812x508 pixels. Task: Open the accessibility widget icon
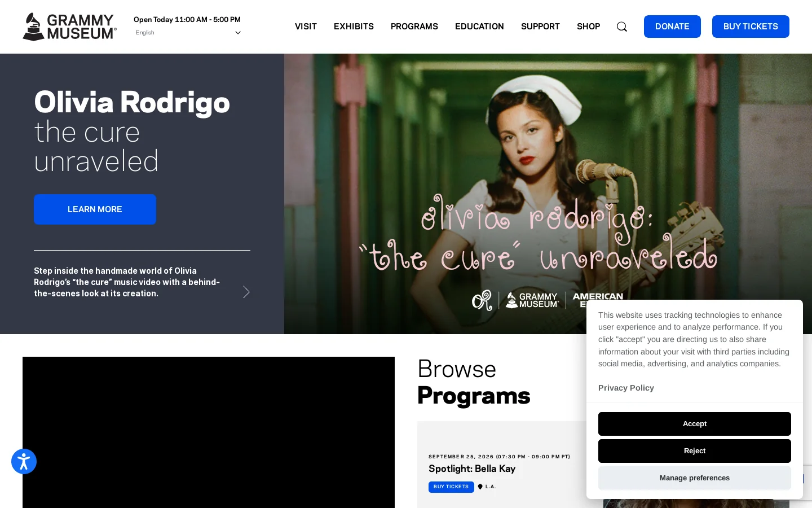pos(24,462)
